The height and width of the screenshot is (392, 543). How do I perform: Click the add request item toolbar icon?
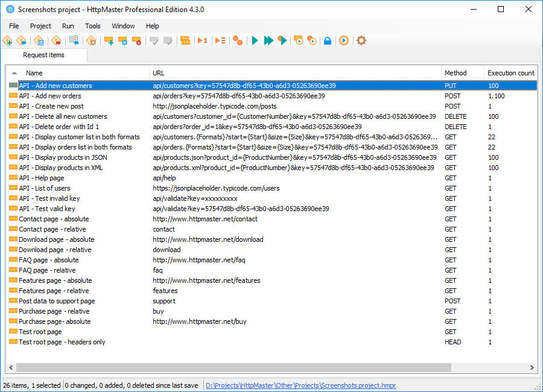coord(109,40)
